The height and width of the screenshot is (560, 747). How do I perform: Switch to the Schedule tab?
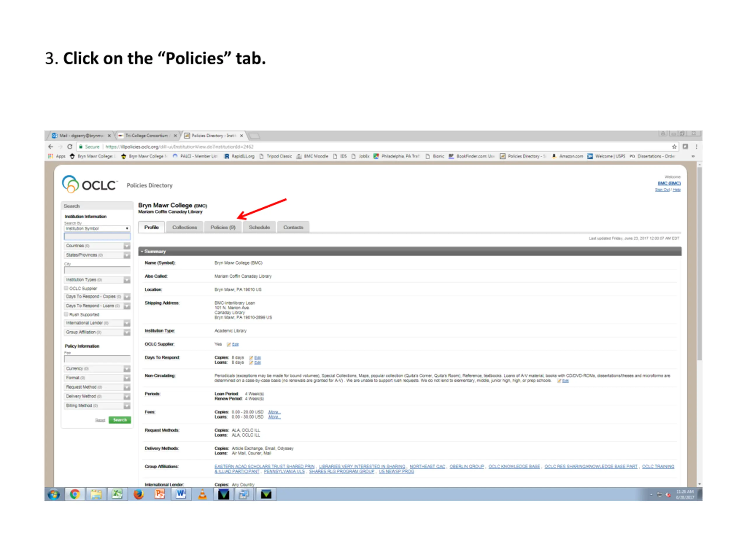pyautogui.click(x=259, y=227)
